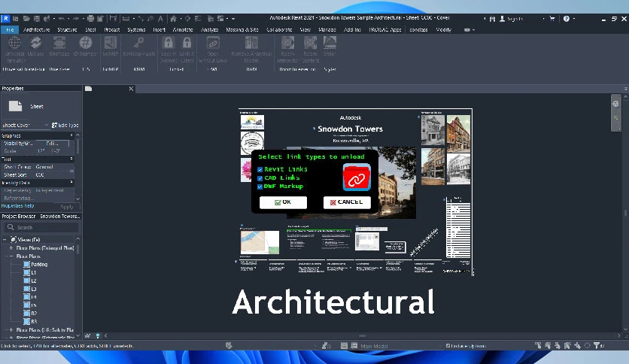The image size is (629, 364).
Task: Uncheck the Revit Links checkbox
Action: click(x=260, y=169)
